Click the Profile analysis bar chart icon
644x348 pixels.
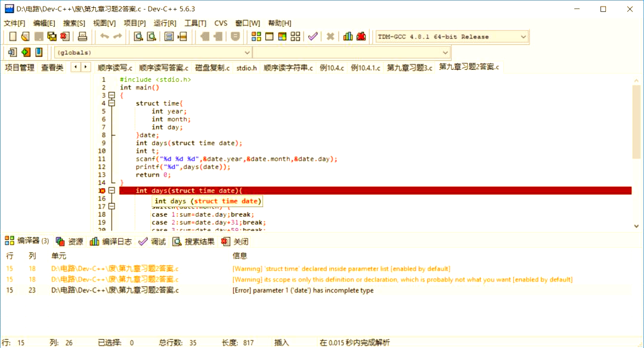click(348, 36)
